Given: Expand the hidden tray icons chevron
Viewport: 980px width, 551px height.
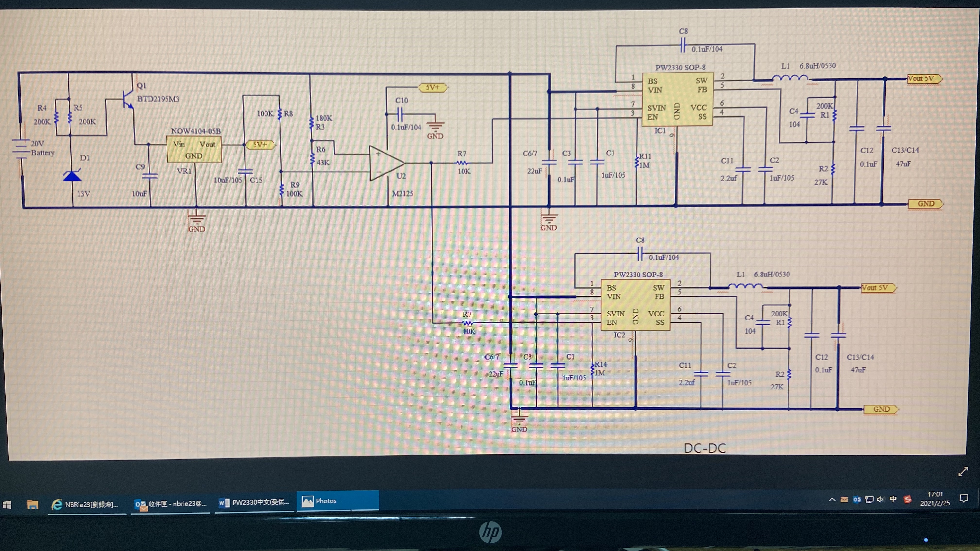Looking at the screenshot, I should click(x=832, y=500).
